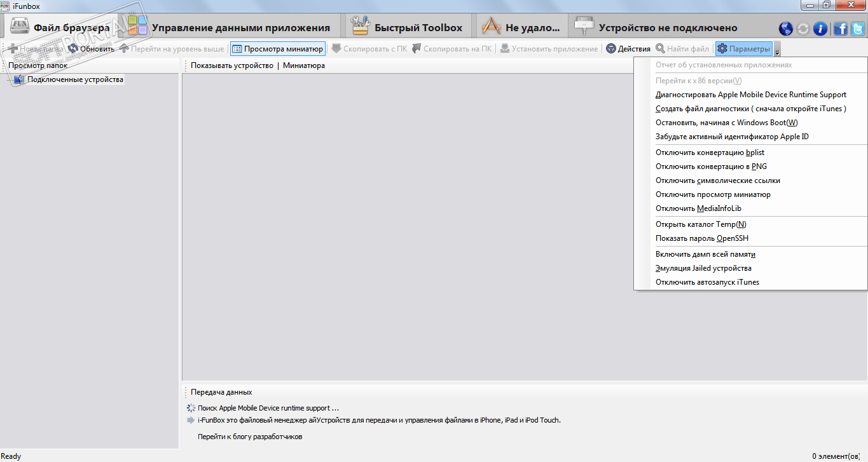Image resolution: width=868 pixels, height=462 pixels.
Task: Click Скопировать на ПК
Action: pos(451,48)
